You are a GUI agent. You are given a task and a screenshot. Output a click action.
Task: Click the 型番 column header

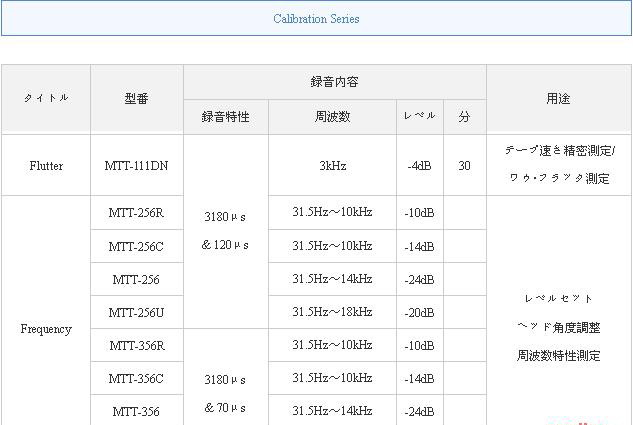click(x=136, y=99)
